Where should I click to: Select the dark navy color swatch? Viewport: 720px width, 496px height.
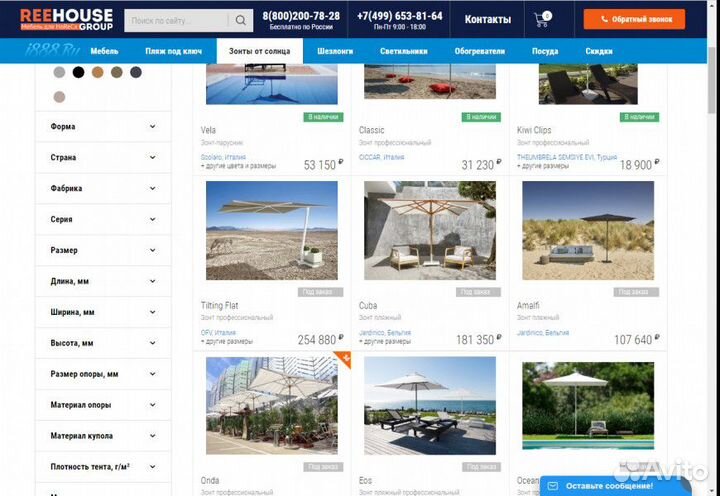coord(136,72)
